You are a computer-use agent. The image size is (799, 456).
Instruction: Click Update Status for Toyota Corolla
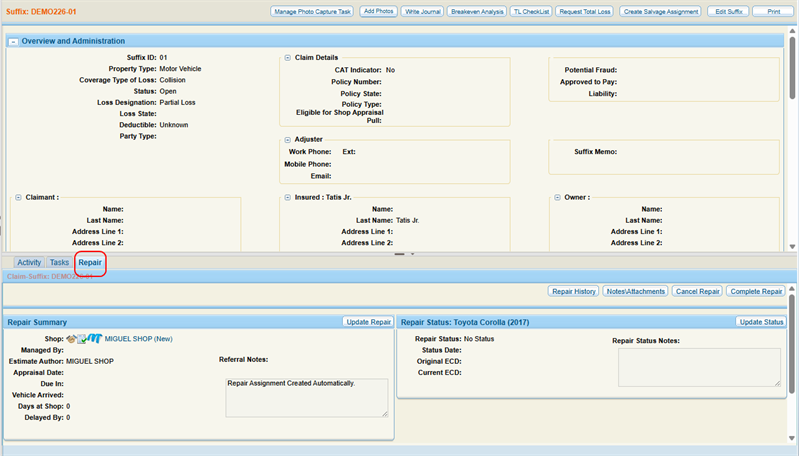pos(761,322)
